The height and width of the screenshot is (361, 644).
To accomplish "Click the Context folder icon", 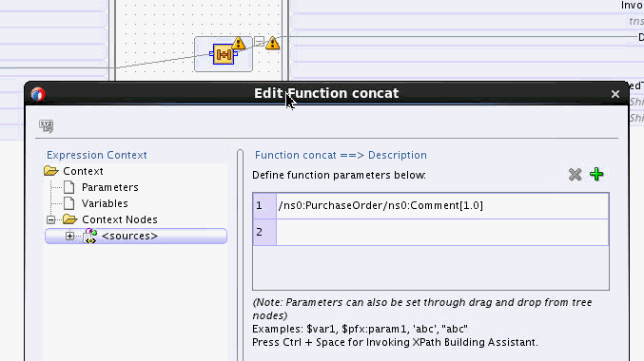I will click(51, 171).
